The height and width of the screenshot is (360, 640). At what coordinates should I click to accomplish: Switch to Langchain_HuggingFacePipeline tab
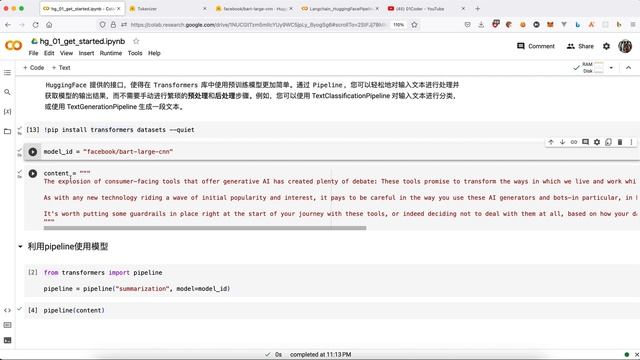coord(340,9)
